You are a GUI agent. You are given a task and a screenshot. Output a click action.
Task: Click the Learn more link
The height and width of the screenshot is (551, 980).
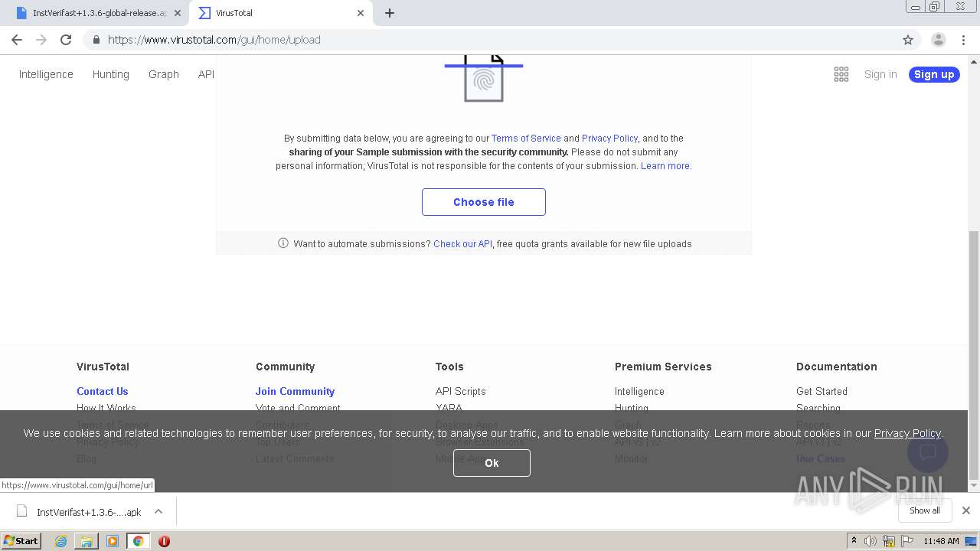tap(665, 166)
